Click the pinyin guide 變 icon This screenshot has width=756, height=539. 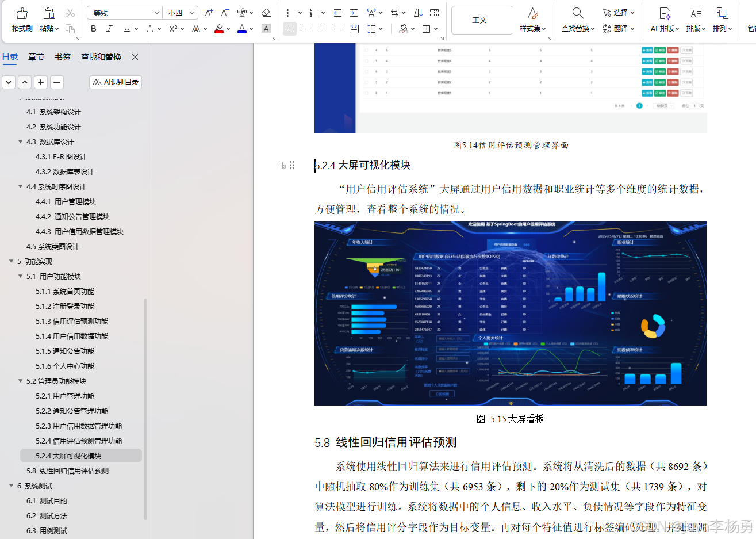242,13
